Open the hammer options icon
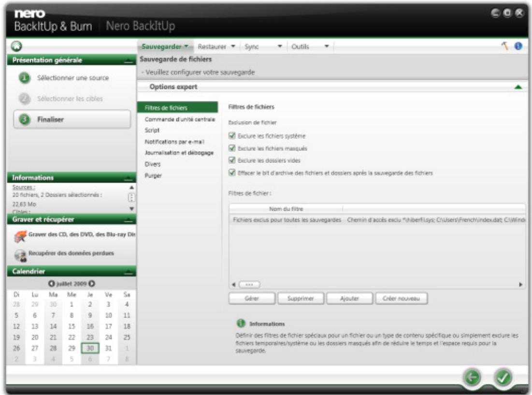The image size is (532, 395). tap(505, 46)
